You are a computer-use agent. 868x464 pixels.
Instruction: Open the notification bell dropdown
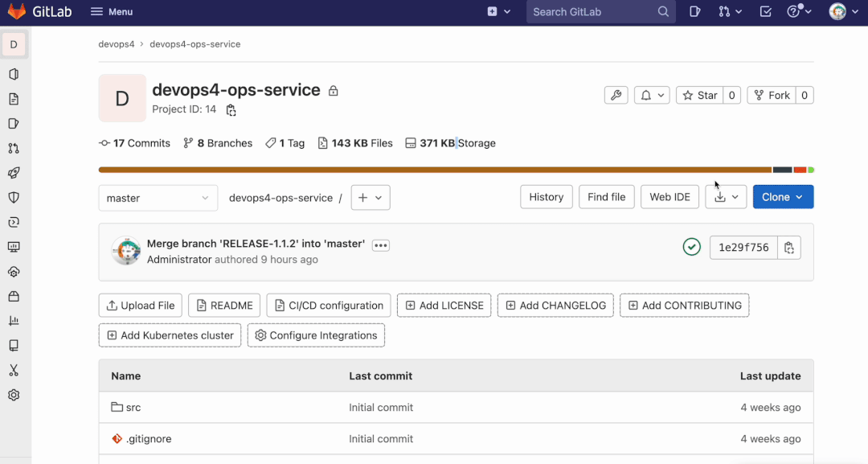652,95
